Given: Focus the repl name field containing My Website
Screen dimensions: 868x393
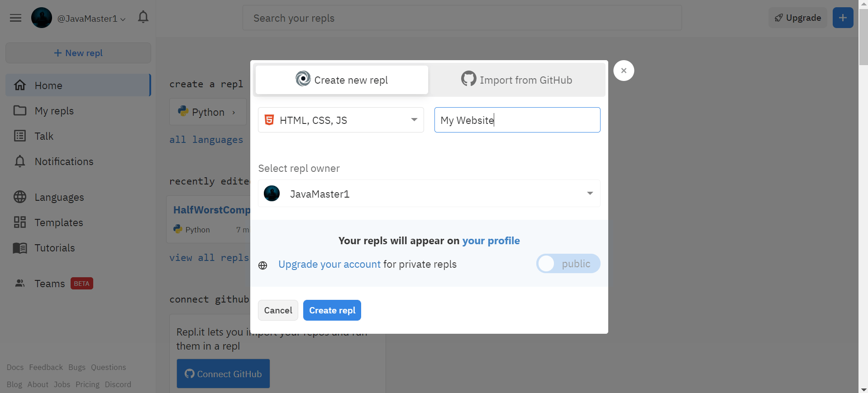Looking at the screenshot, I should coord(517,120).
